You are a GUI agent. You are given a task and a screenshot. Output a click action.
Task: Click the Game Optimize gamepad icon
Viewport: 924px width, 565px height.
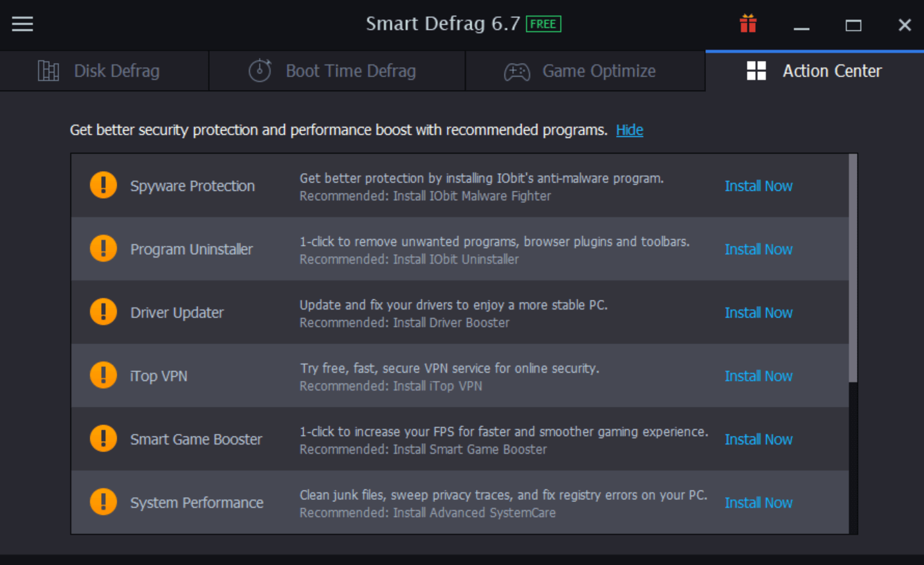click(517, 71)
